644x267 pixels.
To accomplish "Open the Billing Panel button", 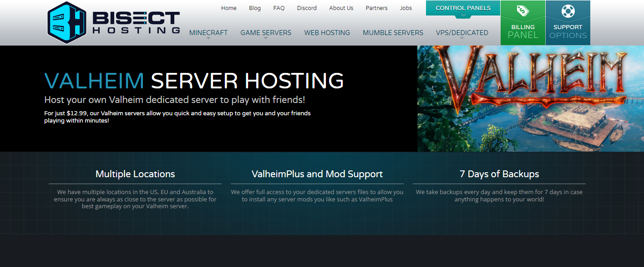I will pyautogui.click(x=522, y=23).
